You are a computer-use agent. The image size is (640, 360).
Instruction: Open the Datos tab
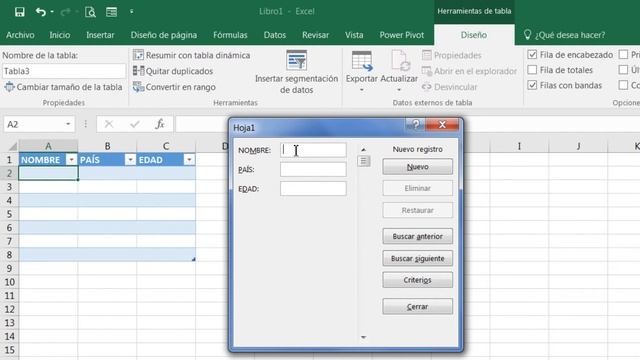coord(275,35)
